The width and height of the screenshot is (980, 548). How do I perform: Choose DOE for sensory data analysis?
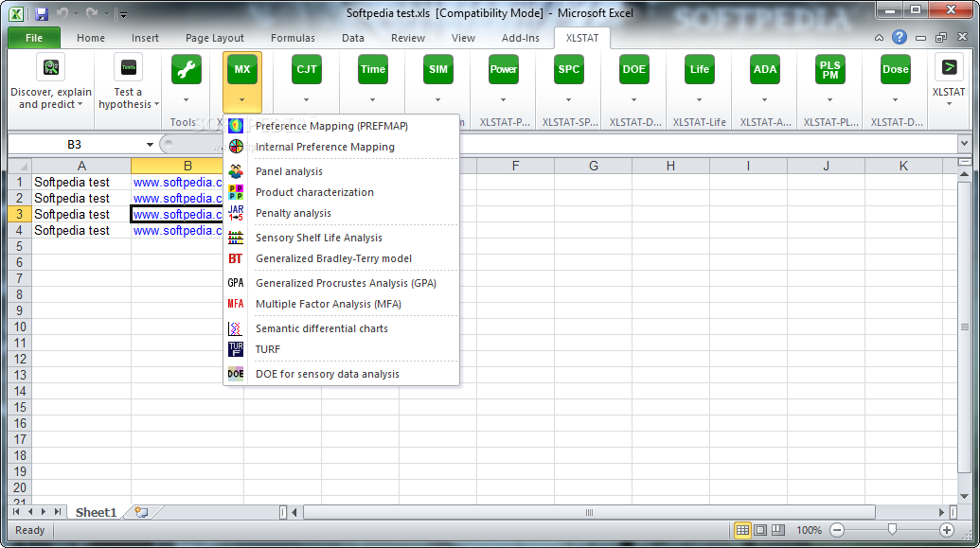(x=341, y=374)
